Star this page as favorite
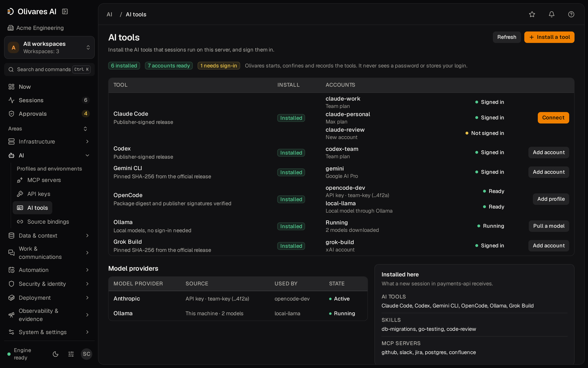 point(532,14)
